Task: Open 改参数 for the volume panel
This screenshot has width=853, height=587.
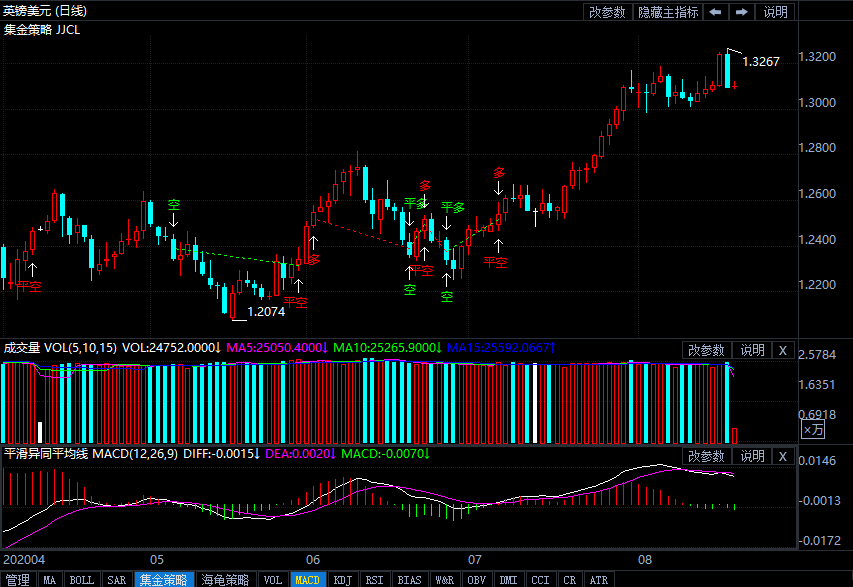Action: coord(707,350)
